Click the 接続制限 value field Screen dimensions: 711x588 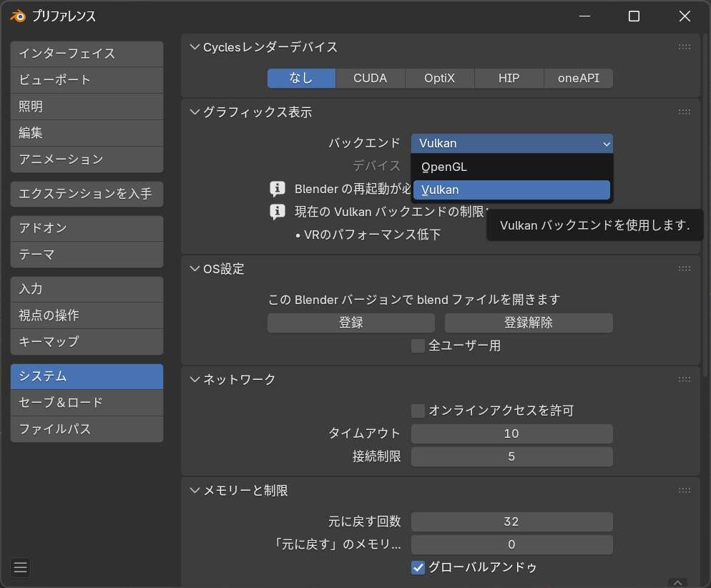click(x=512, y=456)
